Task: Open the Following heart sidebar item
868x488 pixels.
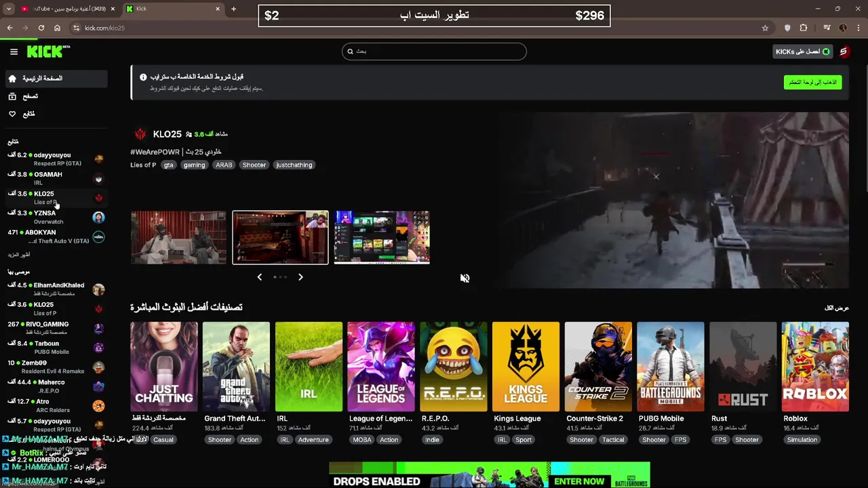Action: tap(57, 114)
